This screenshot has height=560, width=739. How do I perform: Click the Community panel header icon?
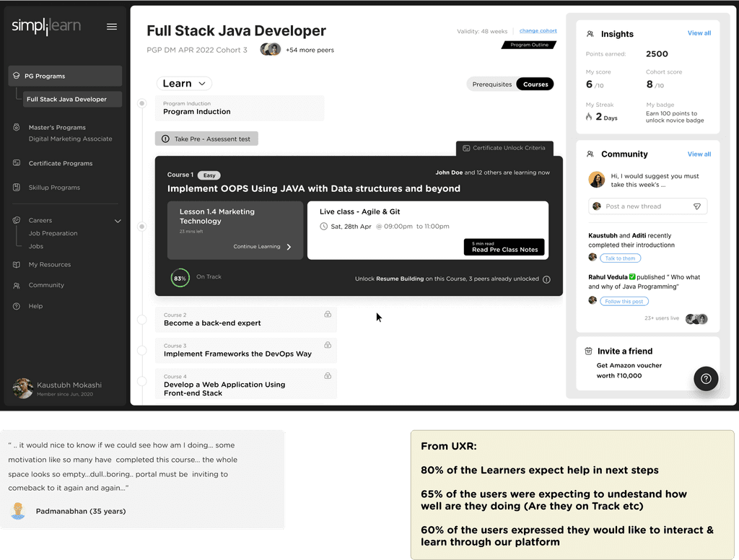pos(590,154)
